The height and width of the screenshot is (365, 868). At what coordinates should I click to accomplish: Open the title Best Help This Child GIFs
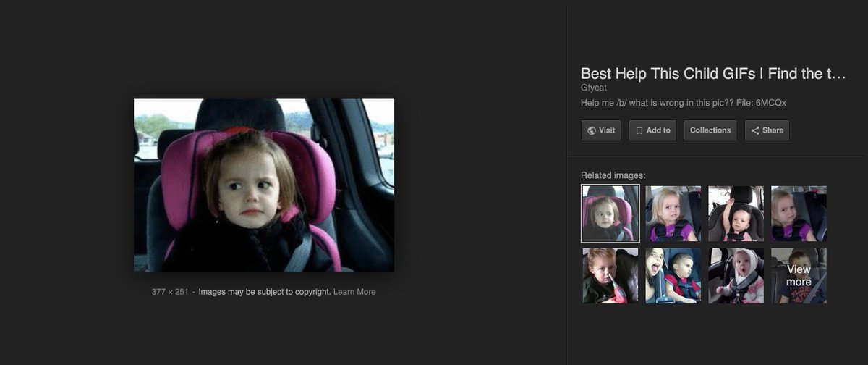pos(712,73)
